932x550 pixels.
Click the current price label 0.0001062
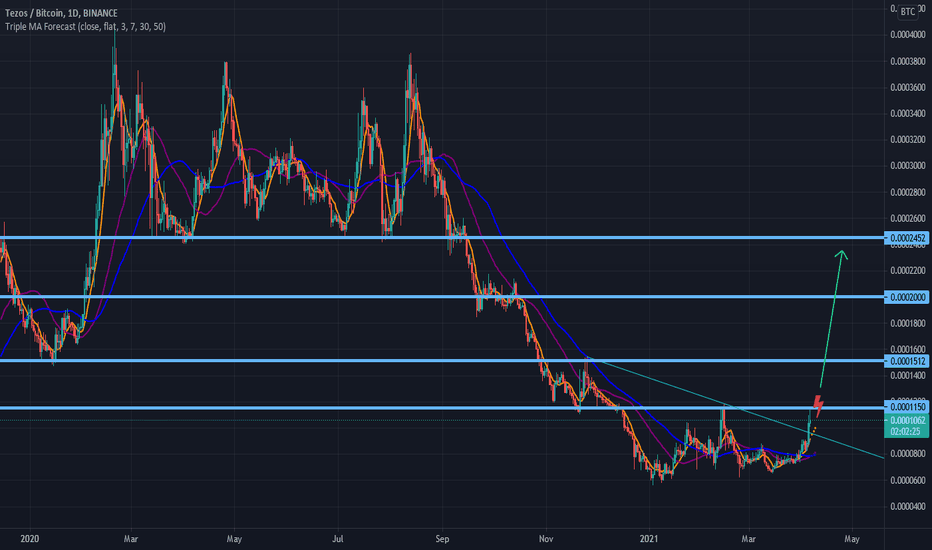point(906,420)
